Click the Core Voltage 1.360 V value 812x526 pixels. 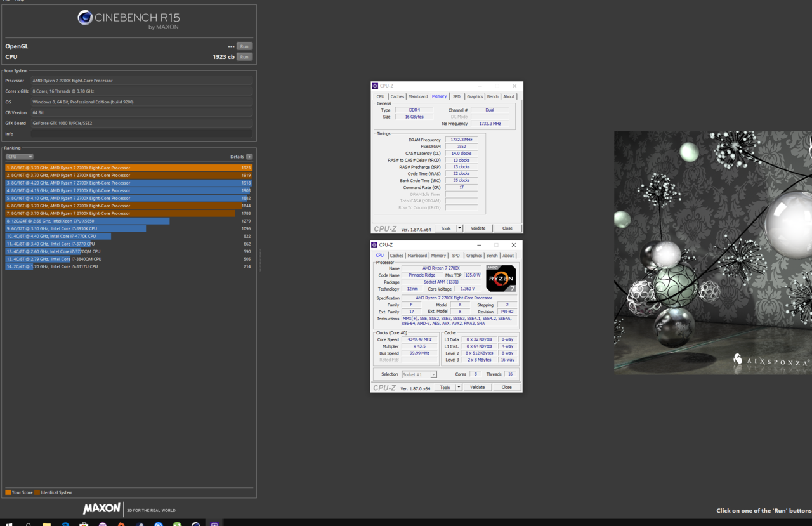pyautogui.click(x=468, y=289)
